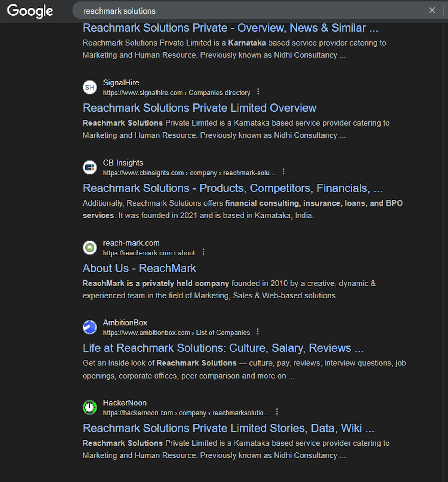Click the Google logo
The width and height of the screenshot is (448, 482).
(x=30, y=11)
